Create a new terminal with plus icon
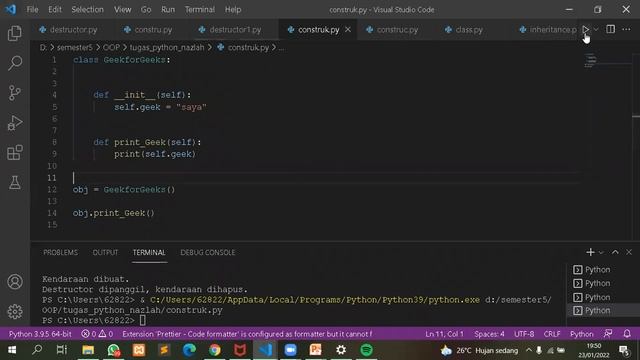The height and width of the screenshot is (360, 640). click(x=590, y=252)
